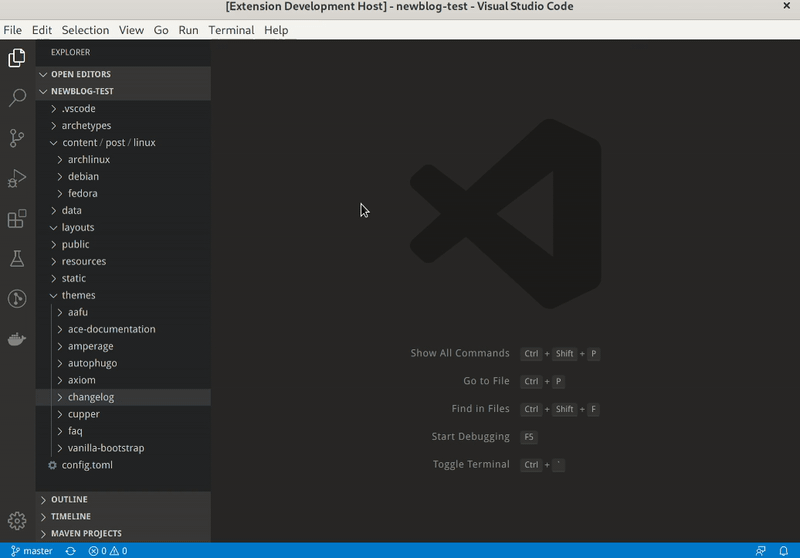Viewport: 800px width, 558px height.
Task: Open the Run and Debug view icon
Action: pos(17,178)
